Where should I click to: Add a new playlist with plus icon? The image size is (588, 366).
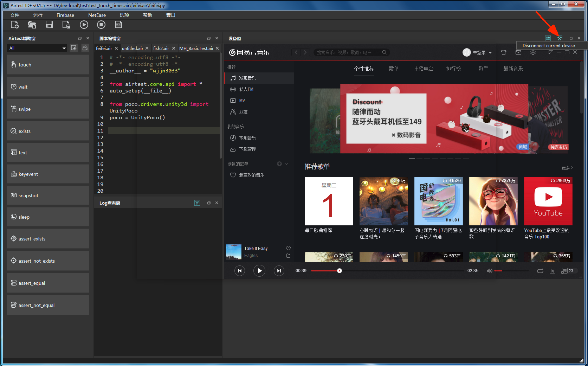point(279,164)
